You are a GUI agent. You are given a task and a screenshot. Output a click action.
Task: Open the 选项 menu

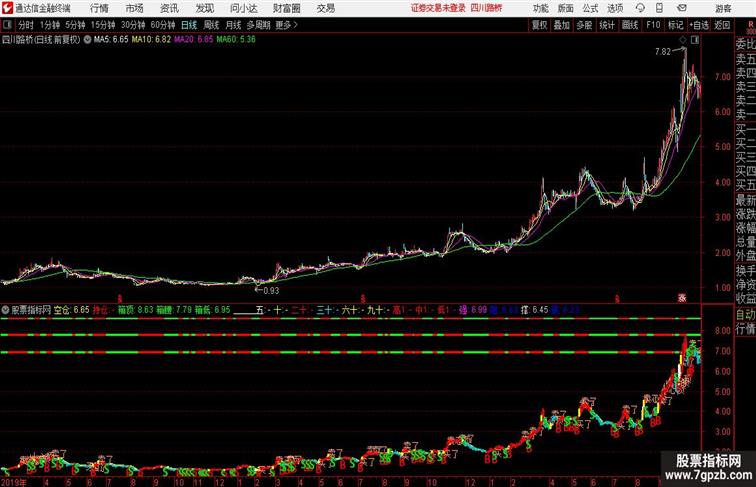pyautogui.click(x=615, y=8)
